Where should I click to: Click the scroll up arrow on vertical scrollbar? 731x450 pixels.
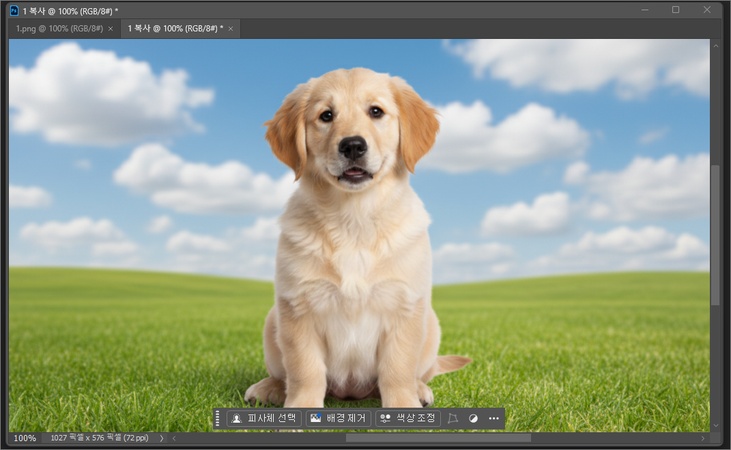coord(715,45)
